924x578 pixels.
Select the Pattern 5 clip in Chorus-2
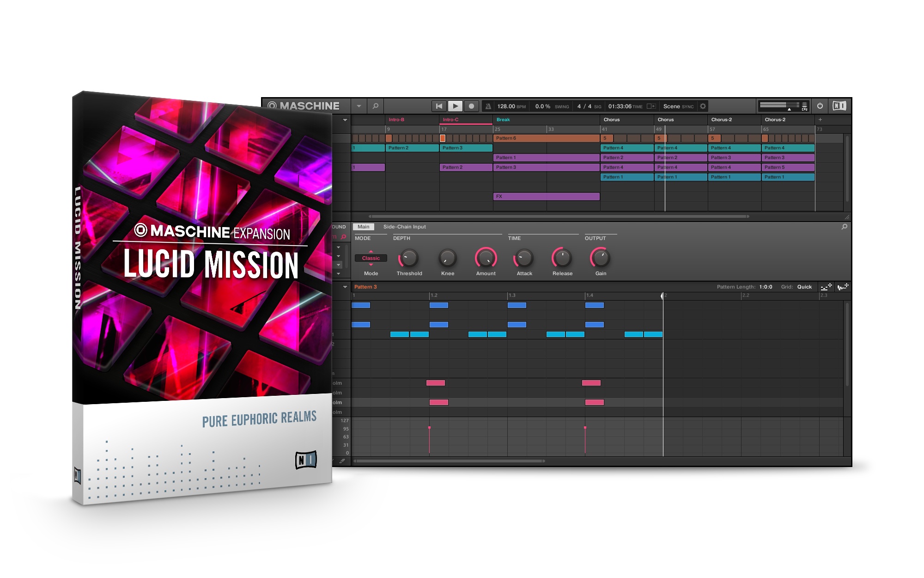(x=788, y=167)
